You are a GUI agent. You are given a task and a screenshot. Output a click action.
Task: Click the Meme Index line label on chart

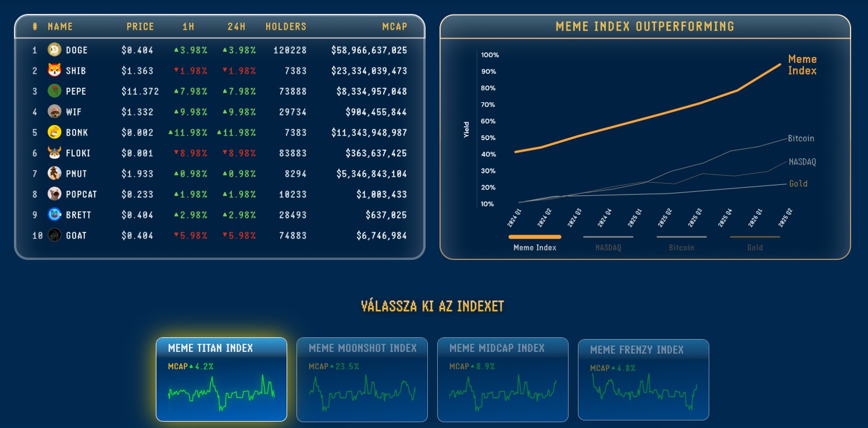point(802,65)
